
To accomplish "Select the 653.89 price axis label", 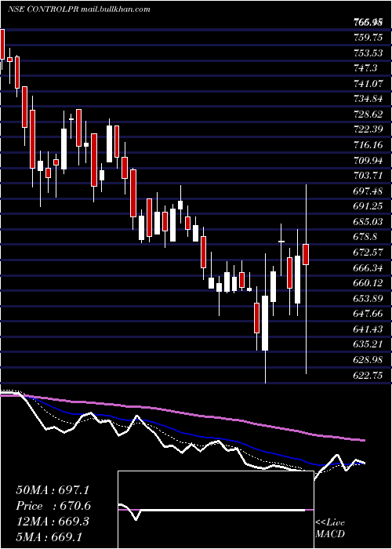I will [x=368, y=298].
